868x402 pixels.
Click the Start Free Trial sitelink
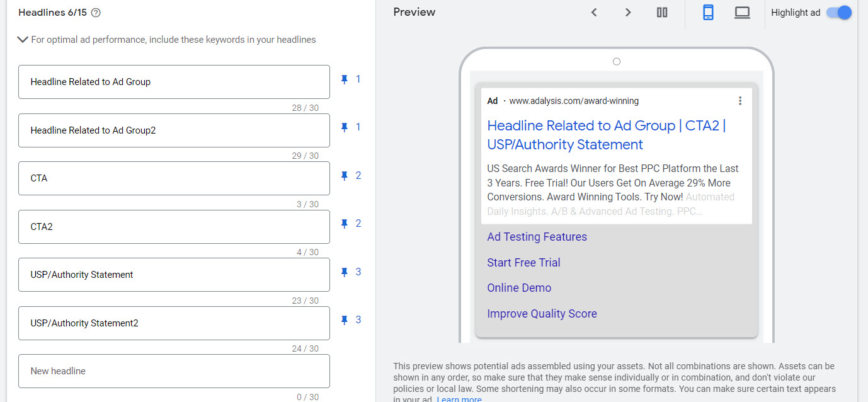pyautogui.click(x=523, y=263)
